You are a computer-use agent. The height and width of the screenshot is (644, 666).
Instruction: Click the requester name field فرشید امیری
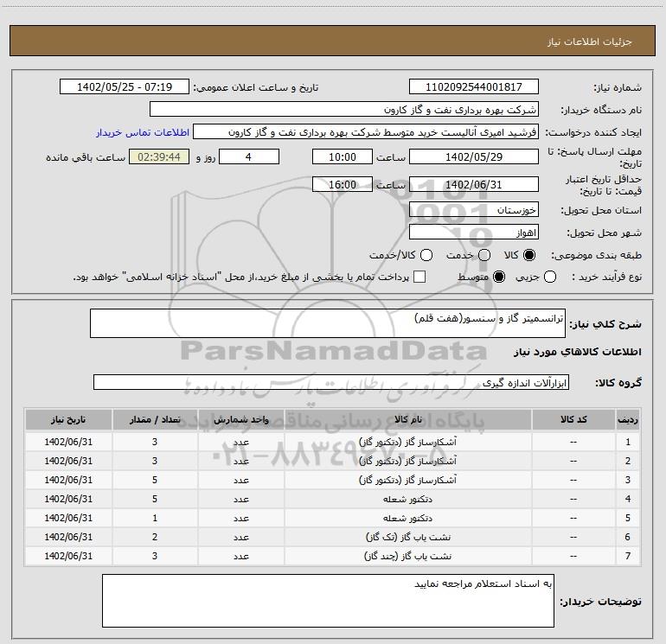coord(366,131)
